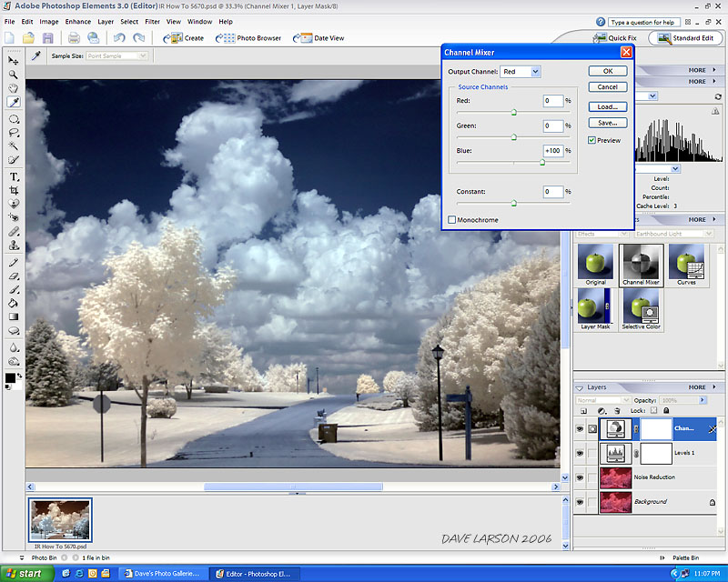
Task: Select the IR How To 5670.psd thumbnail
Action: tap(60, 520)
